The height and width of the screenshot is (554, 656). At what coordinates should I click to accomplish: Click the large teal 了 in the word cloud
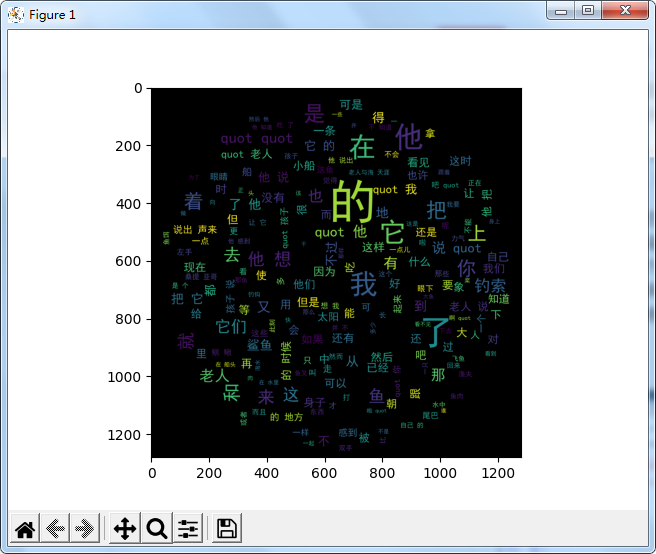tap(436, 333)
